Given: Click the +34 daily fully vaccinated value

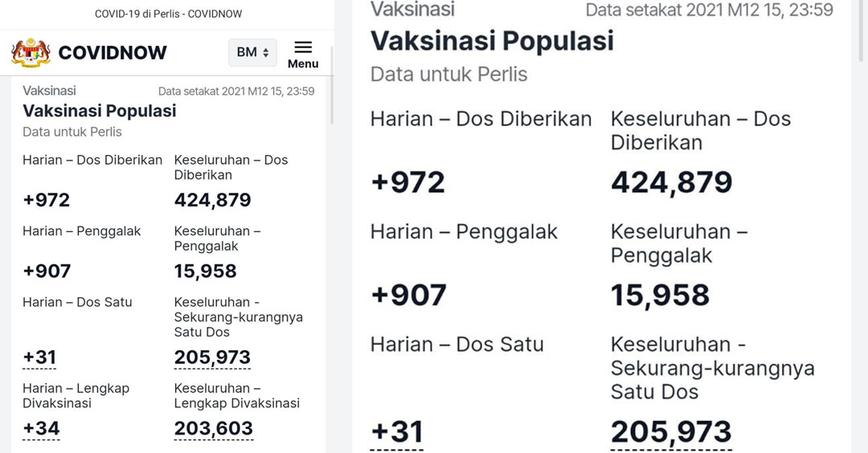Looking at the screenshot, I should tap(41, 429).
